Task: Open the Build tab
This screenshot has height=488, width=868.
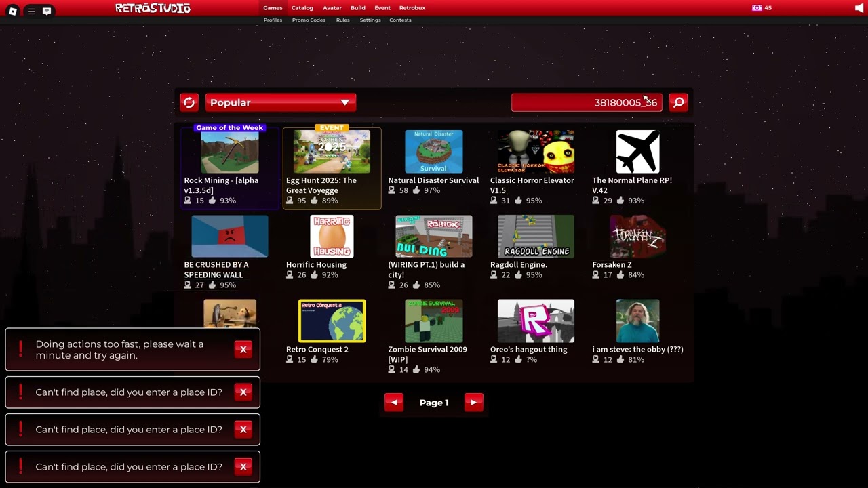Action: (358, 8)
